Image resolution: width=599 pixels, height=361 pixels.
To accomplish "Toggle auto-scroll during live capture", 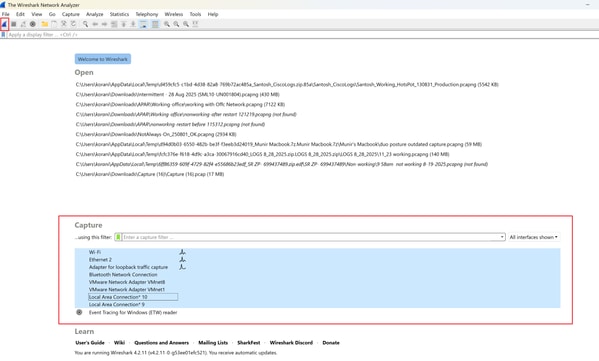I will pos(143,24).
